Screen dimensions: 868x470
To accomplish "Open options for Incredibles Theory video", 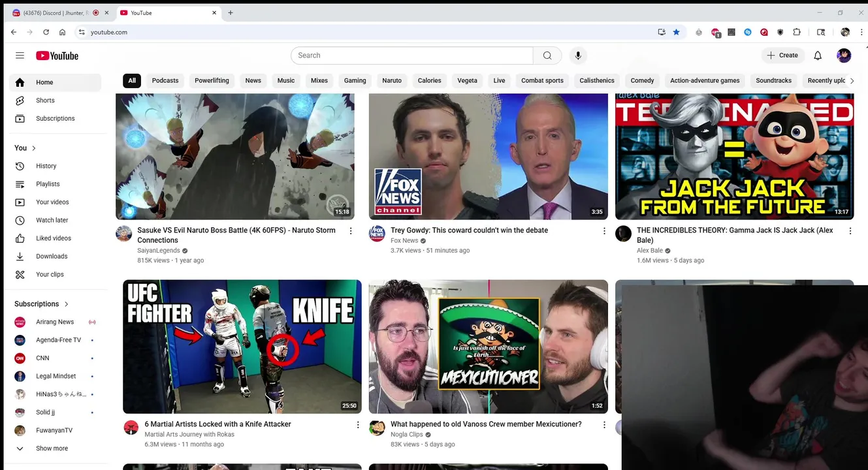I will click(x=850, y=231).
